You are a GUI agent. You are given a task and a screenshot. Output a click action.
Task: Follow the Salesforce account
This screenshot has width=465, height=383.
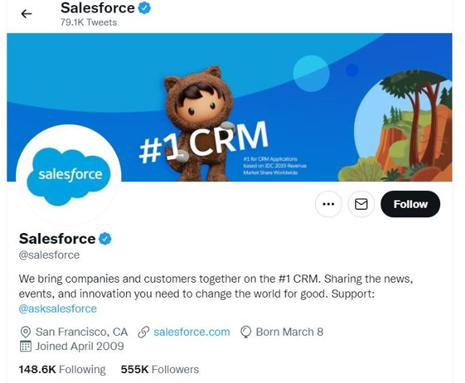(410, 204)
